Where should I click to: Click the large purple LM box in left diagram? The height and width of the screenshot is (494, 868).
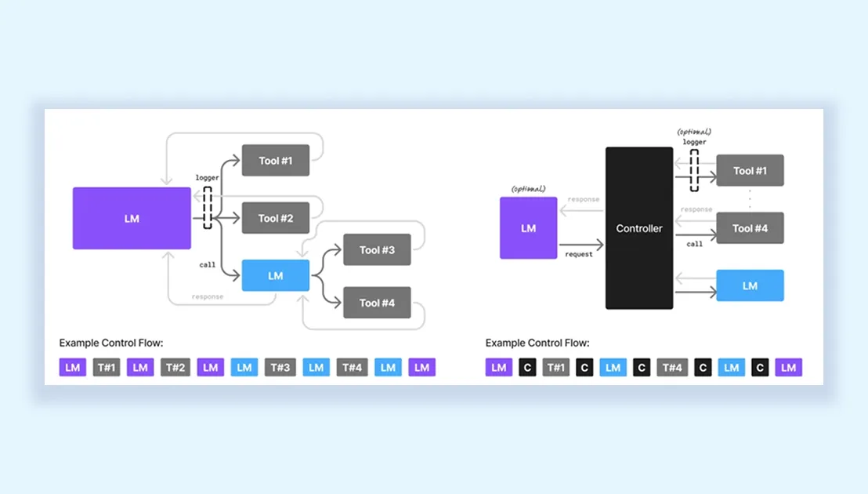coord(132,218)
